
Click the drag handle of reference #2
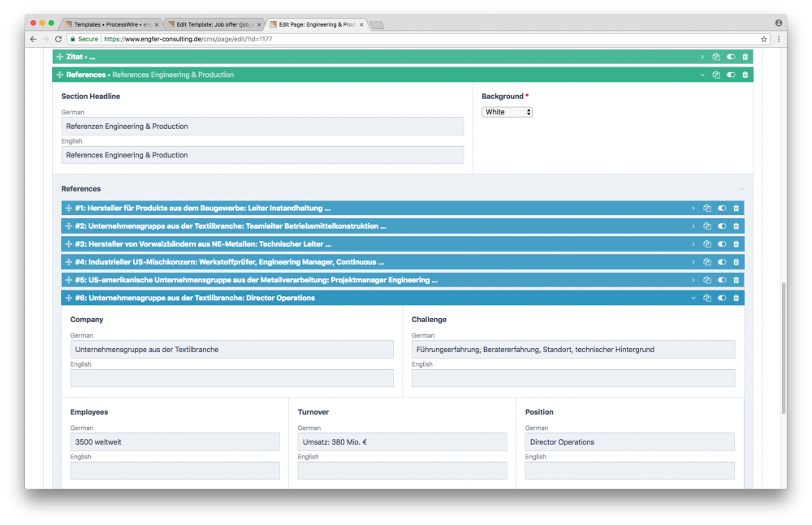pyautogui.click(x=68, y=226)
